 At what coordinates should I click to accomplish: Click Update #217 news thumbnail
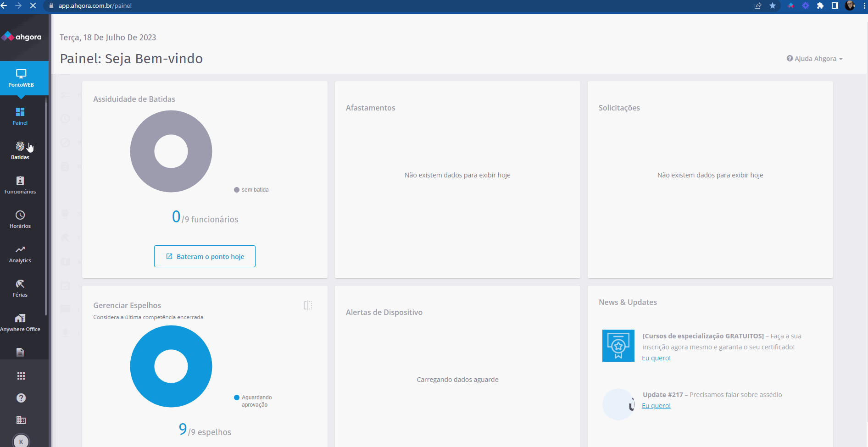click(618, 404)
